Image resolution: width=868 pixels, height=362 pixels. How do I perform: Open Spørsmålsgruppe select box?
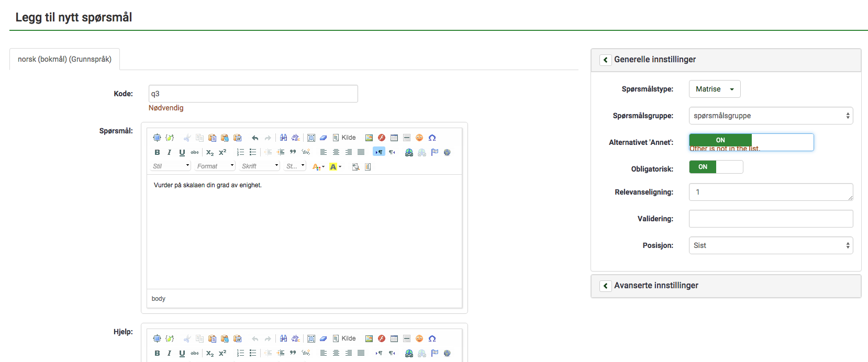[771, 116]
